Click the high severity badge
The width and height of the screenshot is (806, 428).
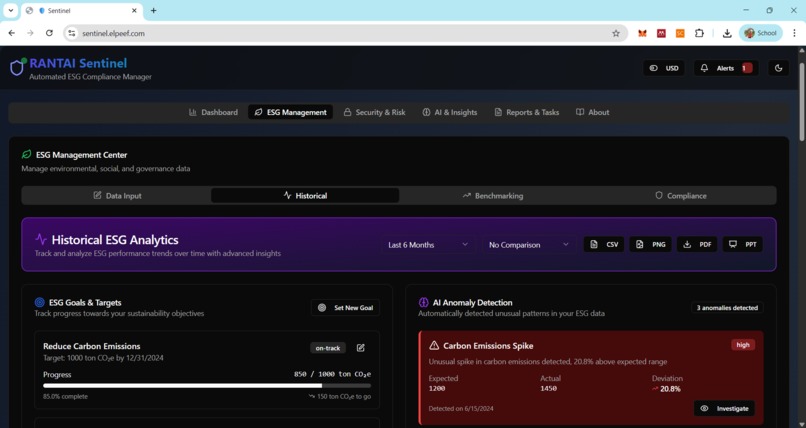click(x=743, y=345)
